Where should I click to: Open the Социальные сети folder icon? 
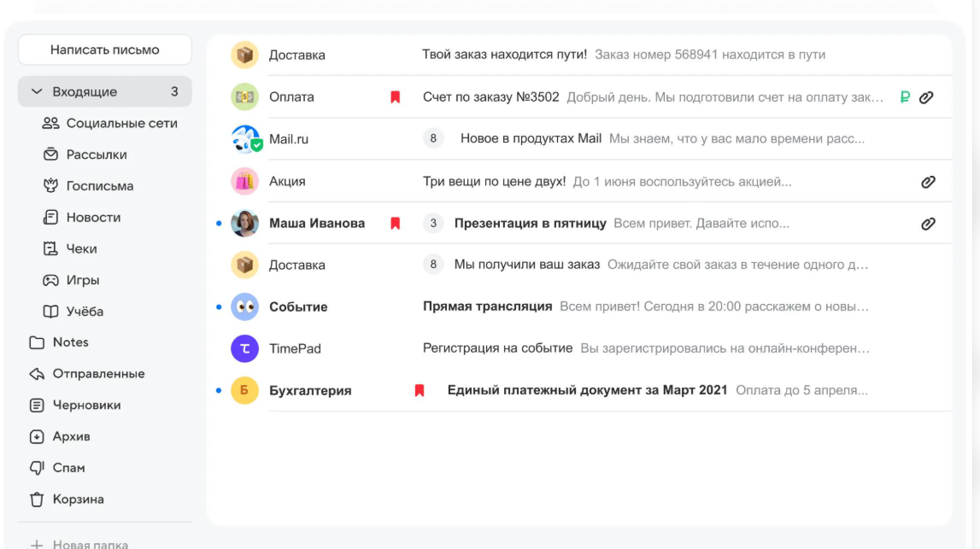click(50, 123)
